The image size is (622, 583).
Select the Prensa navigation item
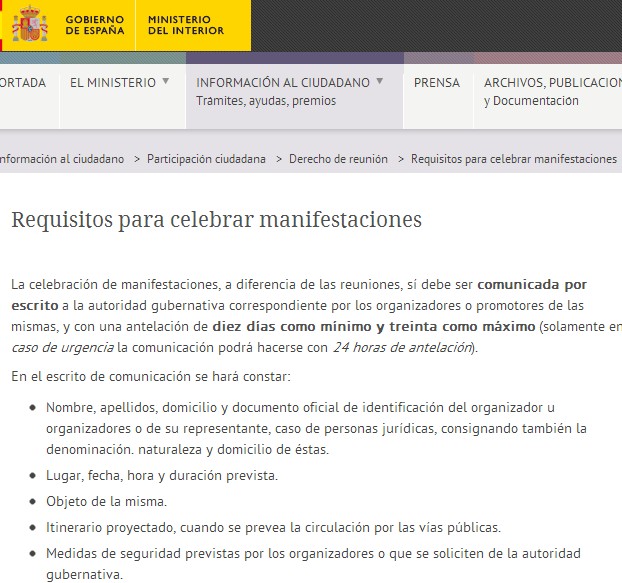[x=437, y=83]
